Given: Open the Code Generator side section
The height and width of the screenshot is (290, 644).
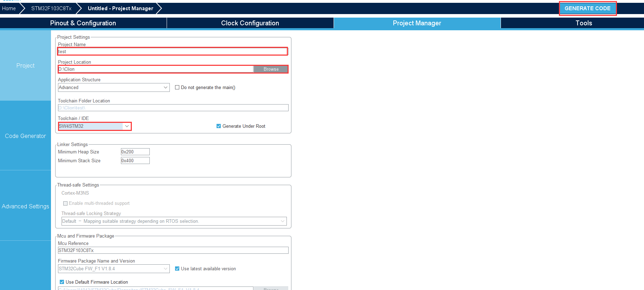Looking at the screenshot, I should [25, 136].
